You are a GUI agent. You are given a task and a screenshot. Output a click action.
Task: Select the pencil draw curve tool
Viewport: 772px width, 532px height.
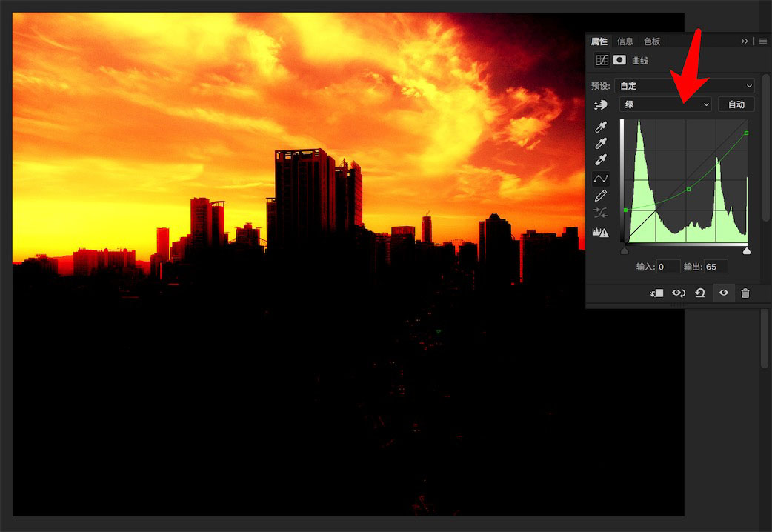[601, 196]
